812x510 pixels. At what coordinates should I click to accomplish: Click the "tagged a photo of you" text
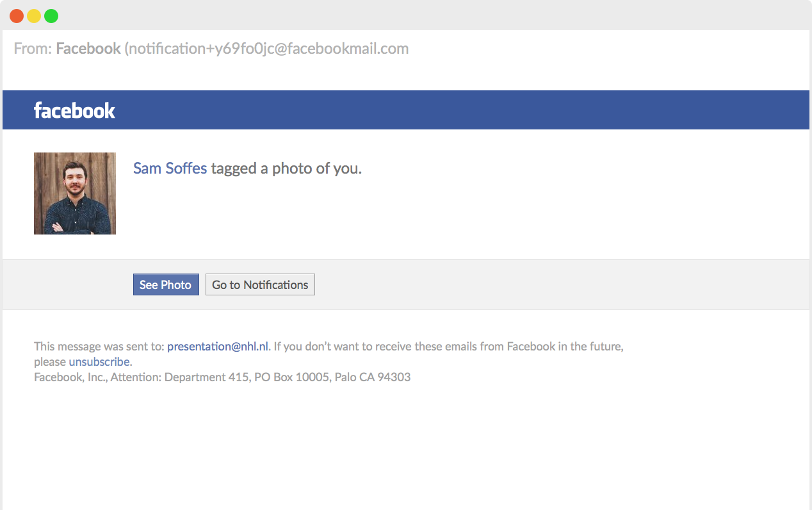pyautogui.click(x=286, y=169)
